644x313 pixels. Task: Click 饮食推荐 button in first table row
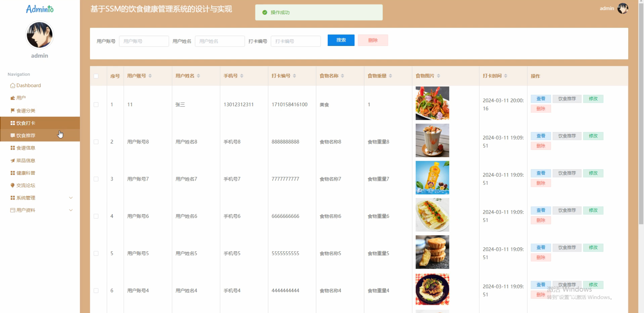567,99
